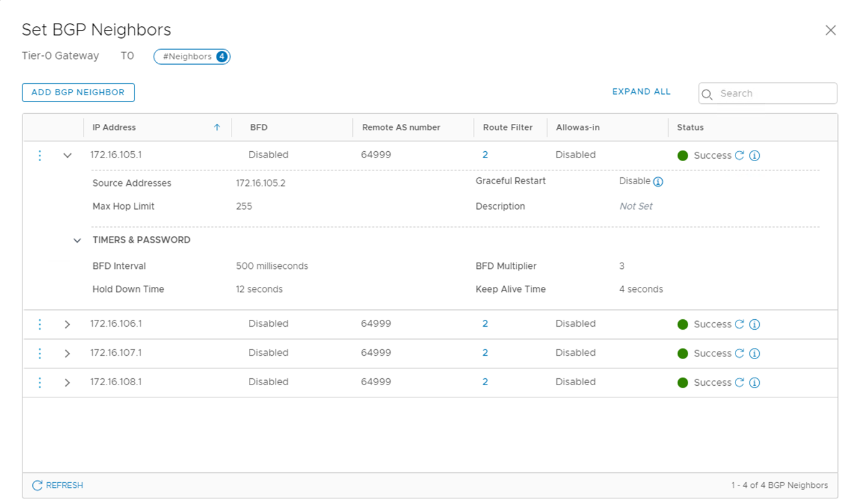Viewport: 858px width, 504px height.
Task: View status info for neighbor 172.16.106.1
Action: (754, 324)
